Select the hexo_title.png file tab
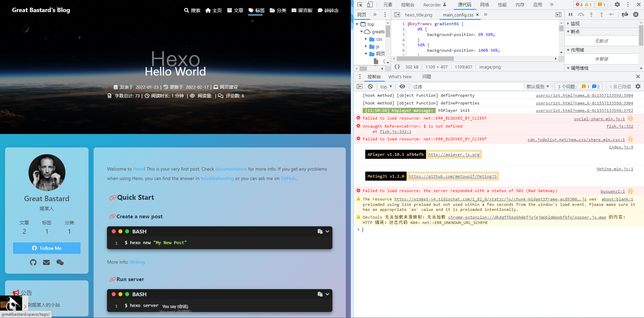644x318 pixels. click(418, 15)
